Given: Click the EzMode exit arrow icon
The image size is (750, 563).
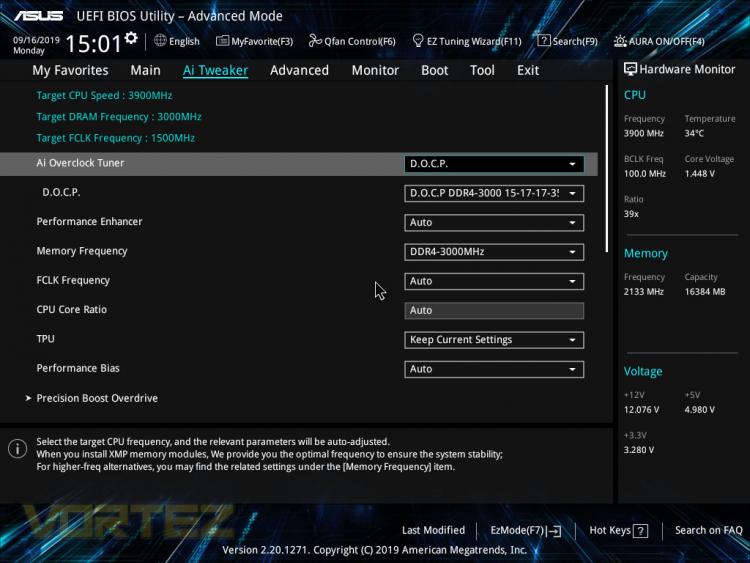Looking at the screenshot, I should click(x=554, y=531).
